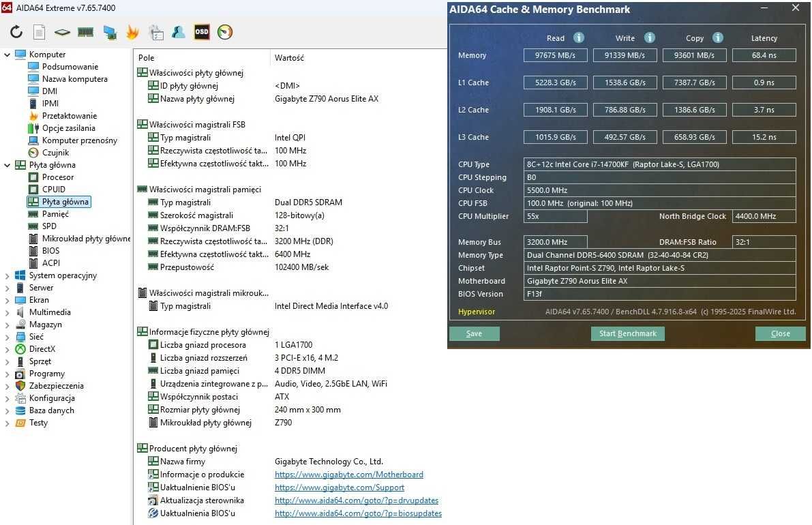Select Mikroukład płyty głównej tree item
This screenshot has height=525, width=812.
(86, 239)
